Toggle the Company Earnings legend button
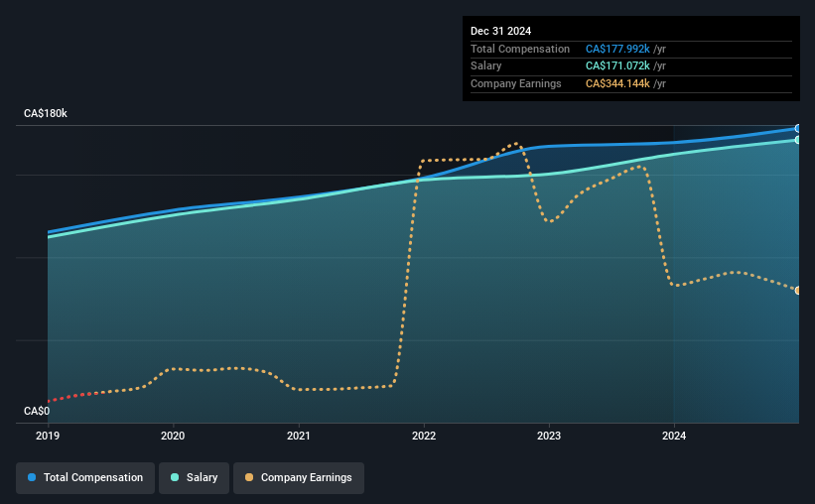The width and height of the screenshot is (815, 504). pyautogui.click(x=299, y=477)
